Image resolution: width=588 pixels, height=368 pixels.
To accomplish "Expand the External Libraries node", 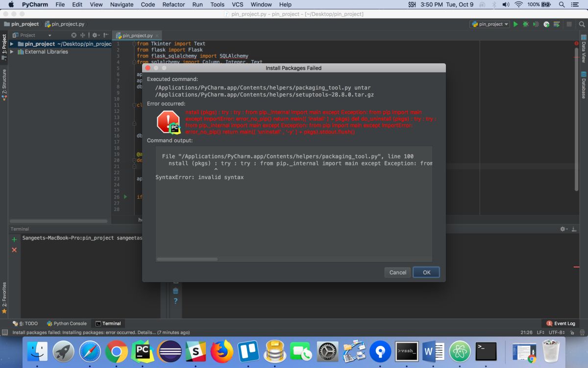I will point(12,52).
